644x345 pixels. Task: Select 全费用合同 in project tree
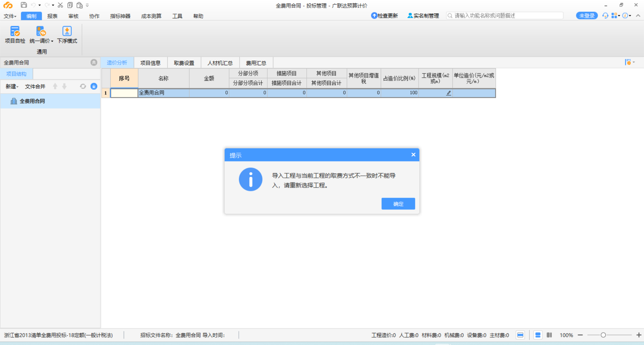click(x=50, y=101)
